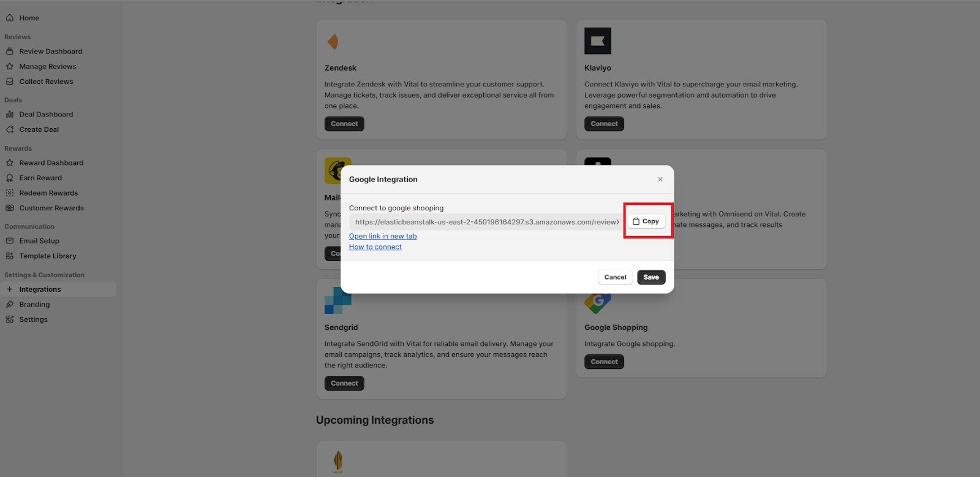
Task: Connect the Google Shopping integration
Action: pyautogui.click(x=604, y=362)
